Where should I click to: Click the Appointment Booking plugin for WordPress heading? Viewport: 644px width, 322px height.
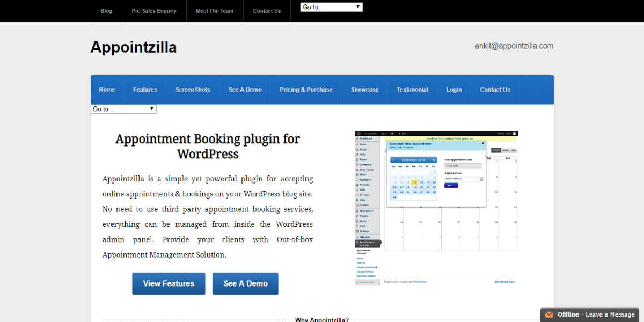click(208, 147)
